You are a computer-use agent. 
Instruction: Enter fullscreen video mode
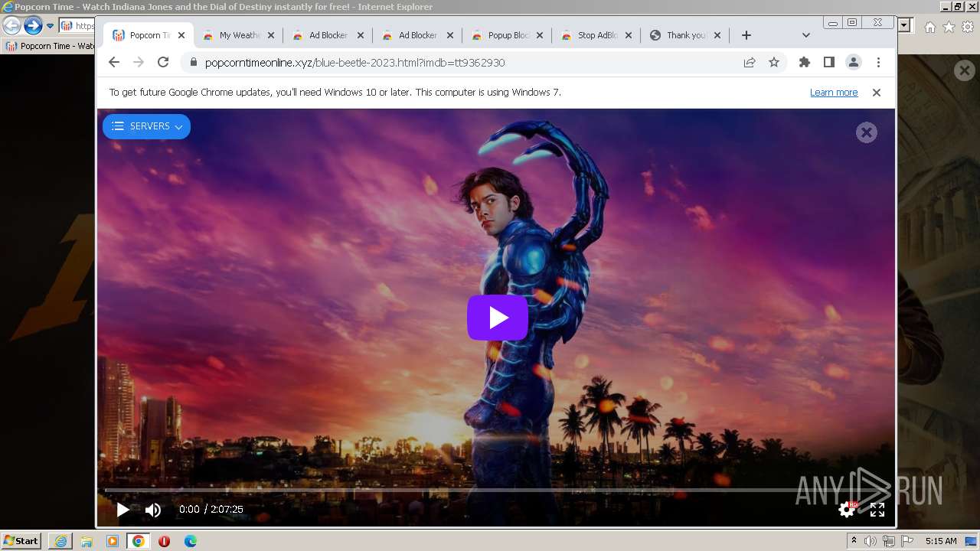tap(877, 510)
